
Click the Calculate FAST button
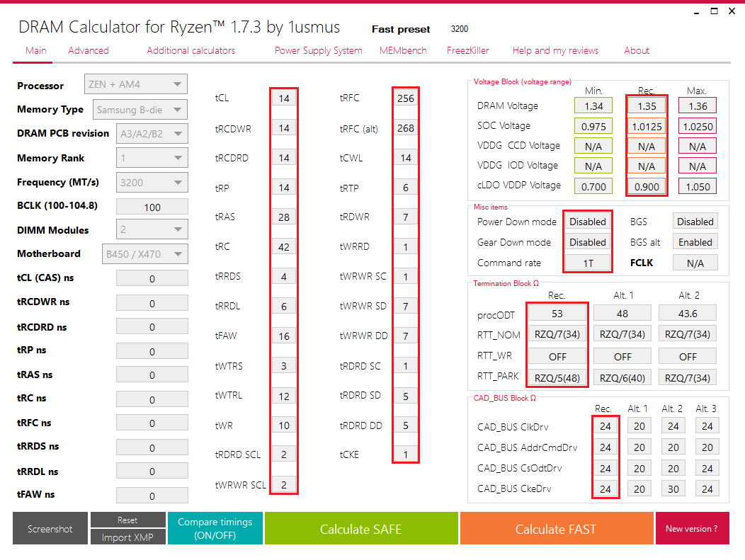click(557, 528)
